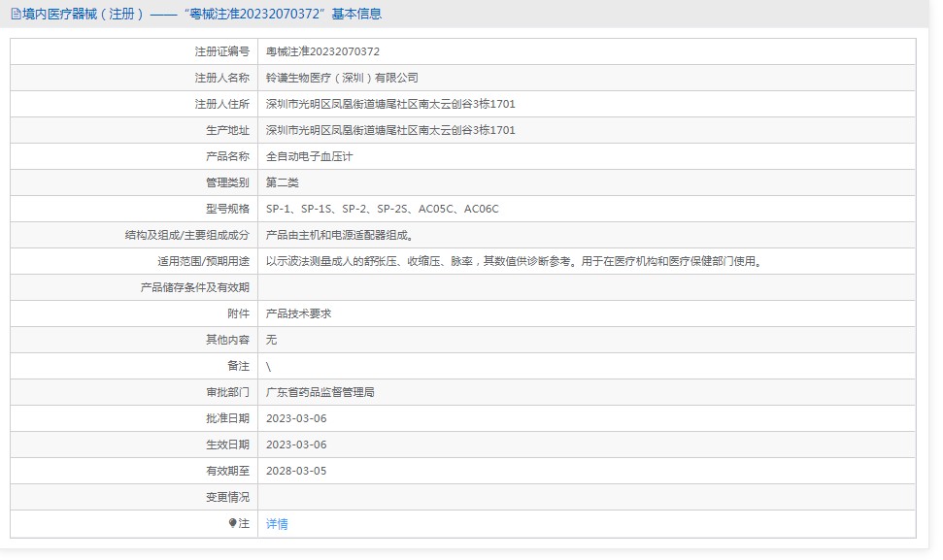The image size is (943, 560).
Task: Click the 批准日期 value 2023-03-06
Action: 296,419
